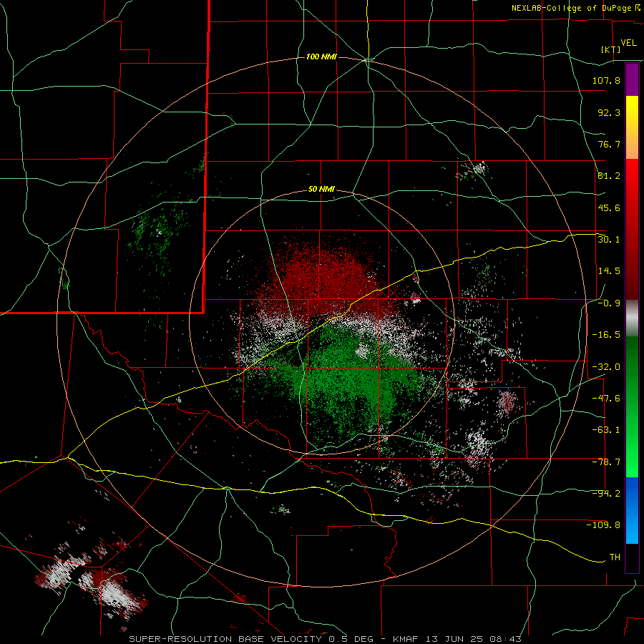The width and height of the screenshot is (644, 644).
Task: Click the -109.8 velocity scale value
Action: coord(603,525)
